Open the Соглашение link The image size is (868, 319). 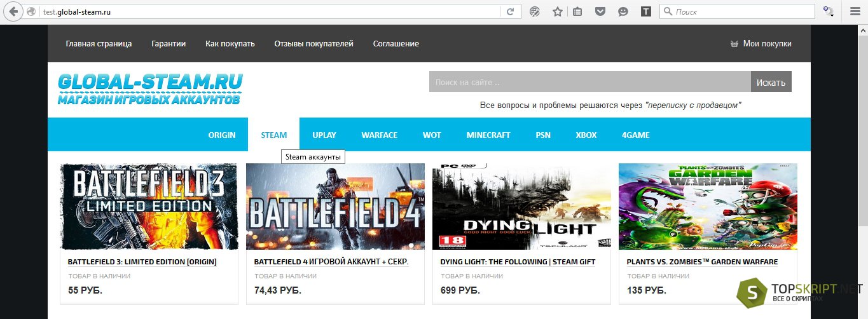coord(396,44)
